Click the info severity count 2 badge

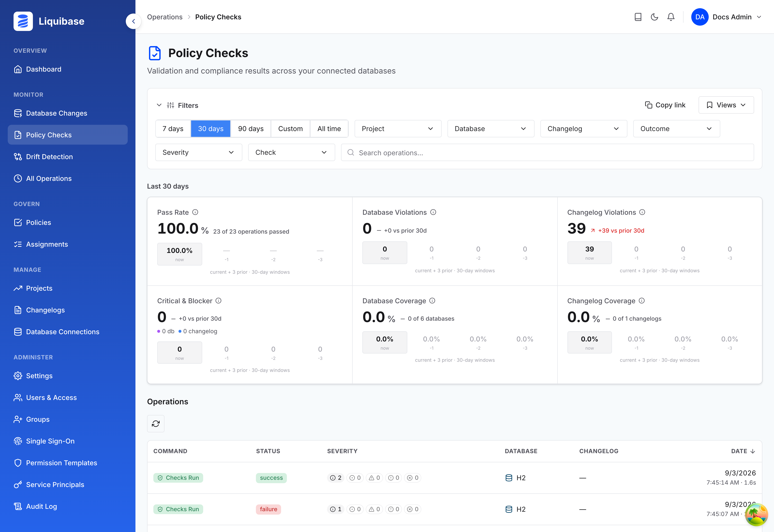pyautogui.click(x=336, y=478)
